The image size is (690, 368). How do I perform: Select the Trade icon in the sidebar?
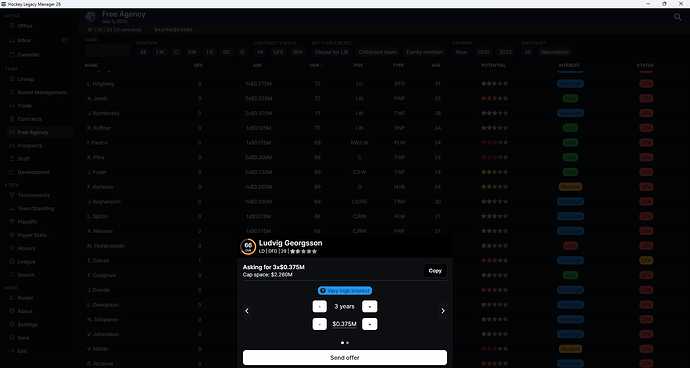(11, 106)
